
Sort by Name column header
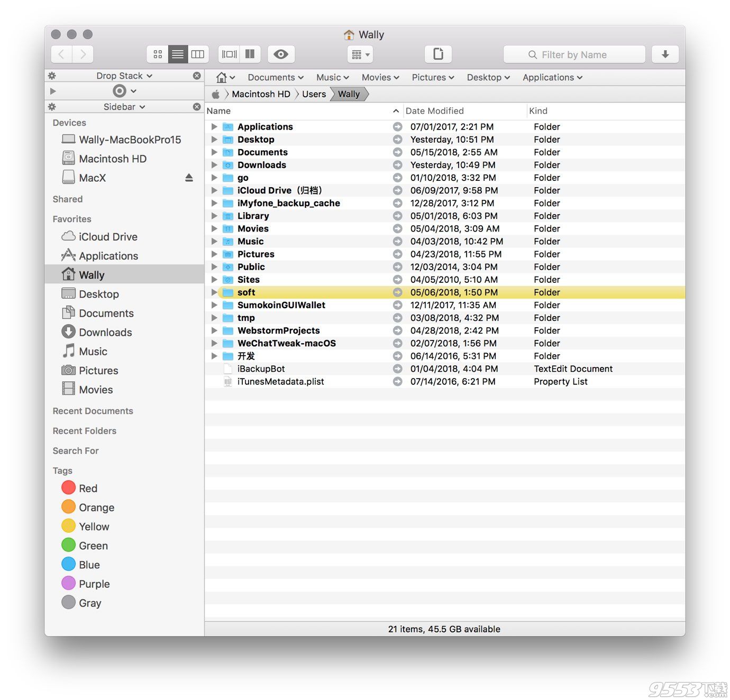tap(303, 111)
